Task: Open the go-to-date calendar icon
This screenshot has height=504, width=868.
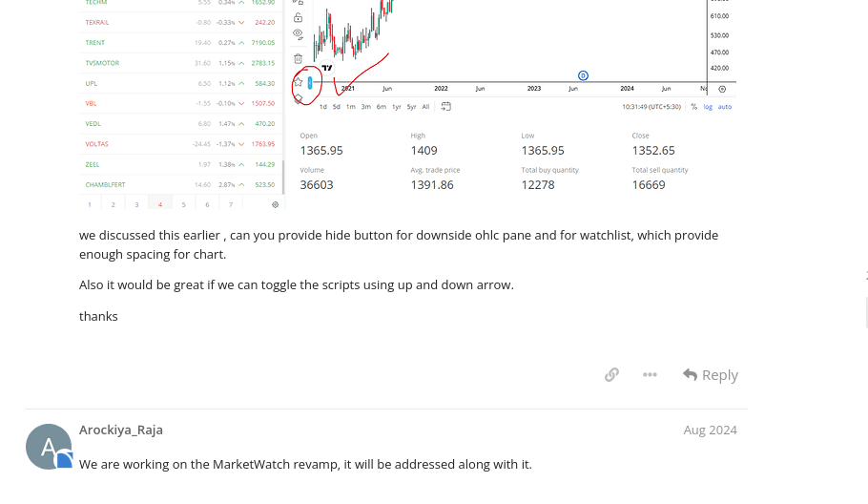Action: 445,106
